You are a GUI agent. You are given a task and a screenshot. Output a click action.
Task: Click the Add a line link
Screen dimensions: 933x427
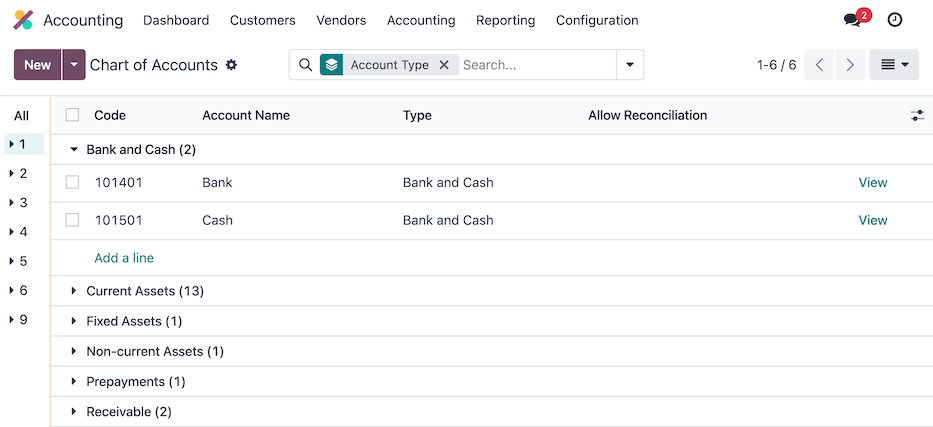(x=124, y=258)
